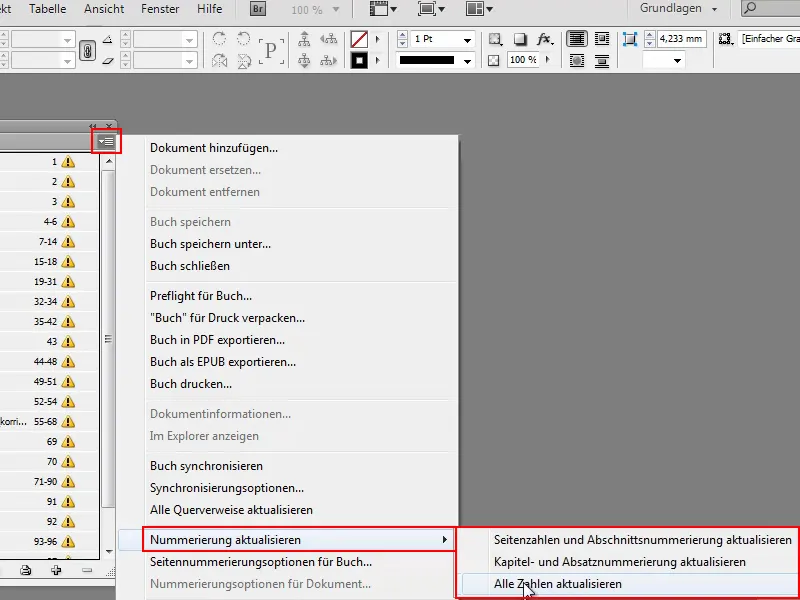
Task: Click the select previous object icon
Action: coord(329,39)
